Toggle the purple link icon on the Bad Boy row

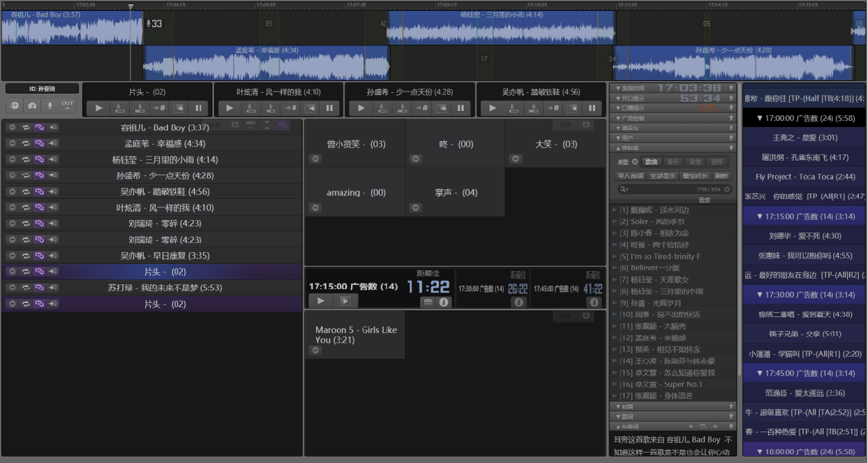(x=40, y=127)
